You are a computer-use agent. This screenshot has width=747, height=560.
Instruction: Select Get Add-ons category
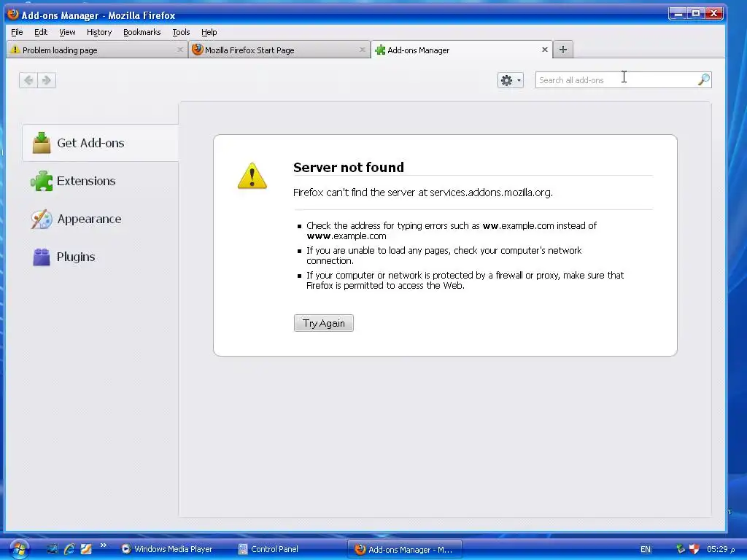100,143
